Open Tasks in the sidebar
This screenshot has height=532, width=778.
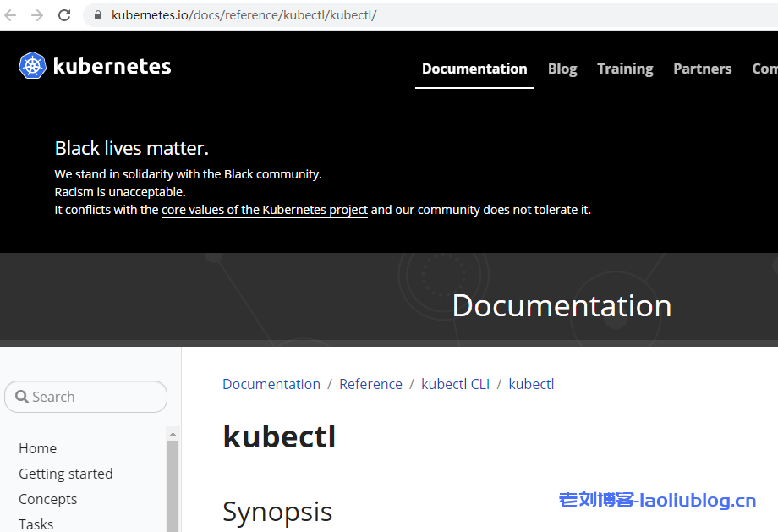tap(36, 523)
